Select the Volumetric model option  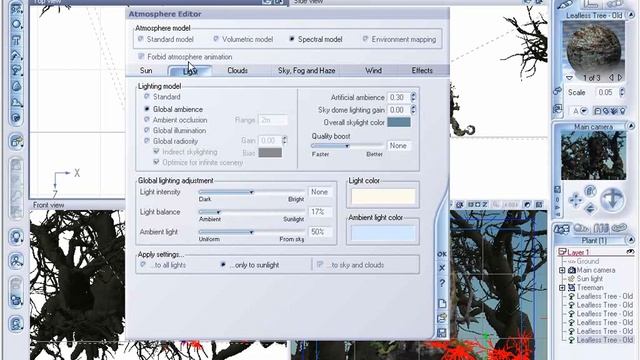(x=216, y=39)
